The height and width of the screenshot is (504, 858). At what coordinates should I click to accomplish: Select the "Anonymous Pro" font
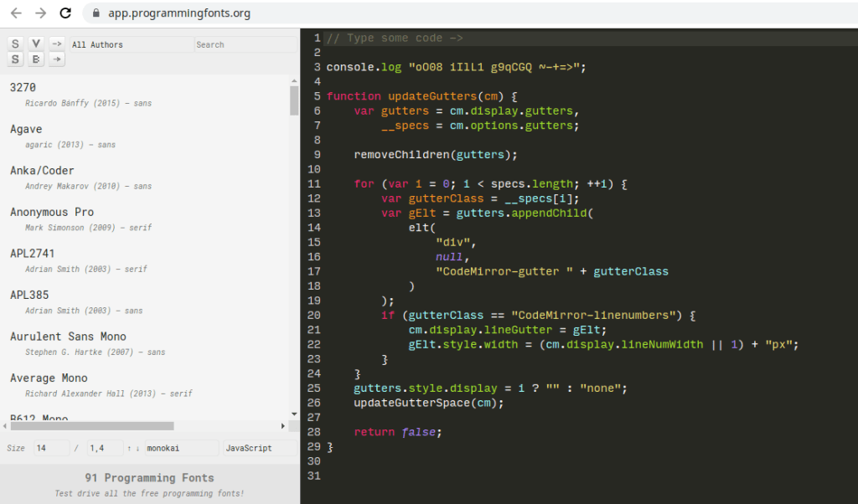[x=52, y=212]
